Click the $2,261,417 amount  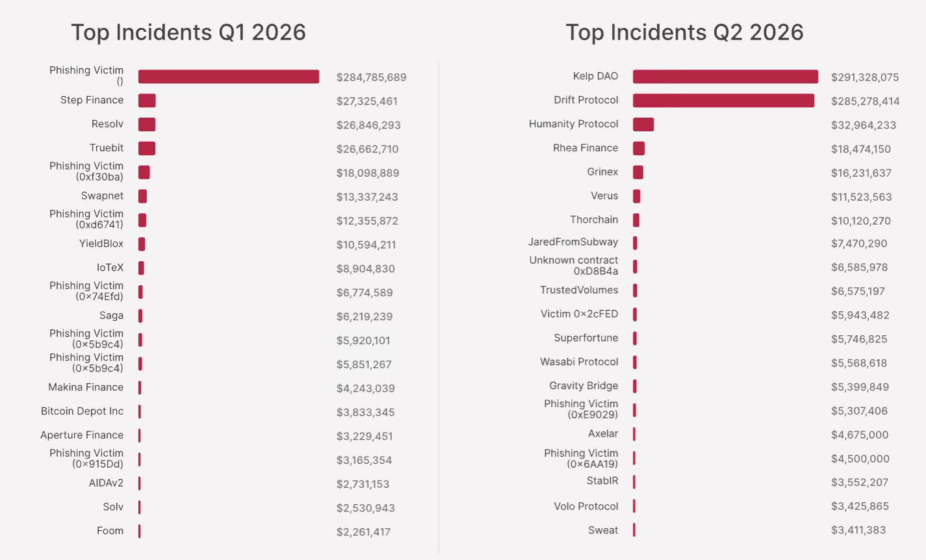coord(363,533)
